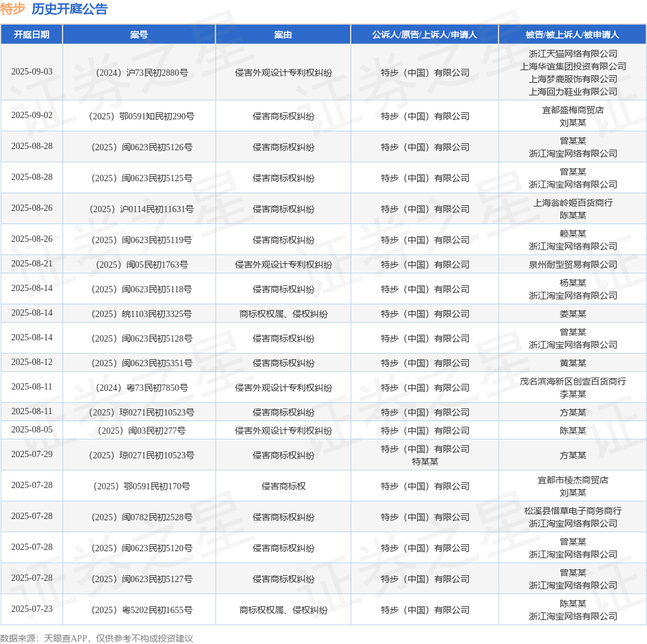Click the 特步 title text

(13, 9)
